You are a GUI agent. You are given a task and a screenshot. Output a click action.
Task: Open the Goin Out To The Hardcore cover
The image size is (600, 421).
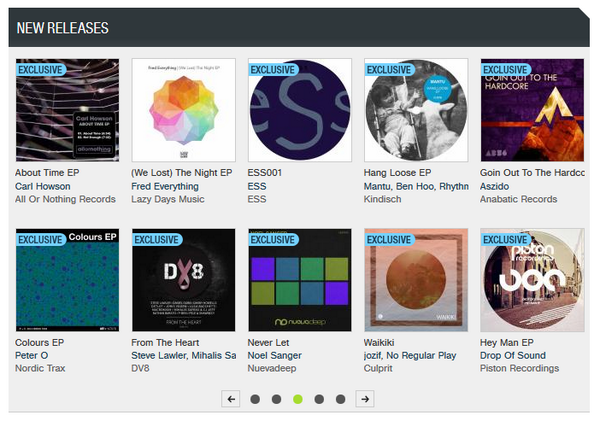pos(533,110)
